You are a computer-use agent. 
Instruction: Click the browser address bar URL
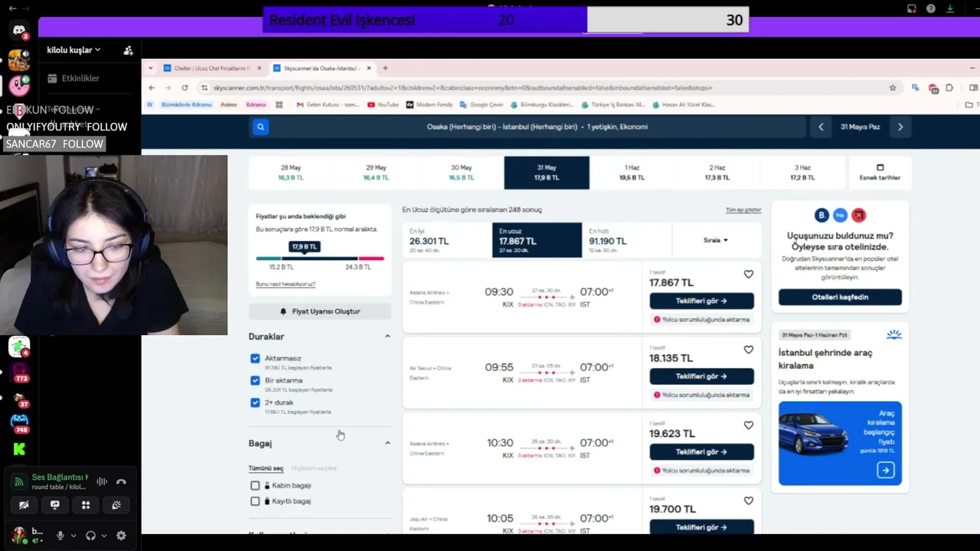(463, 88)
